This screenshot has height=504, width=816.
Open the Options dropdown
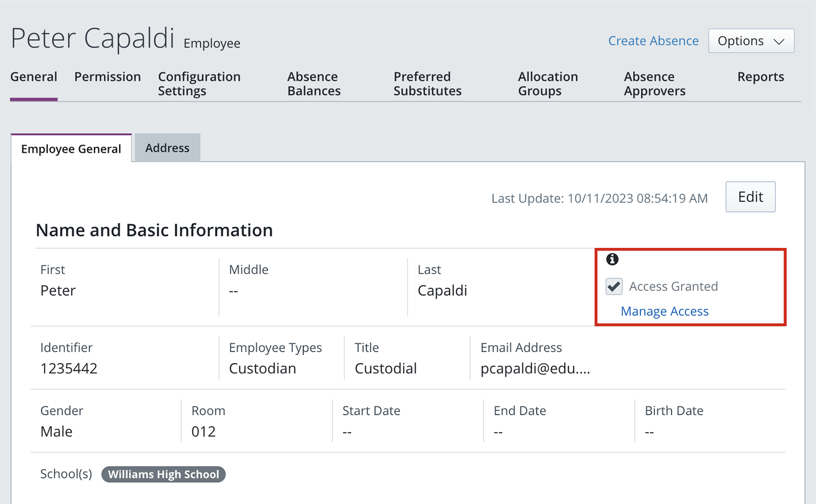coord(751,41)
